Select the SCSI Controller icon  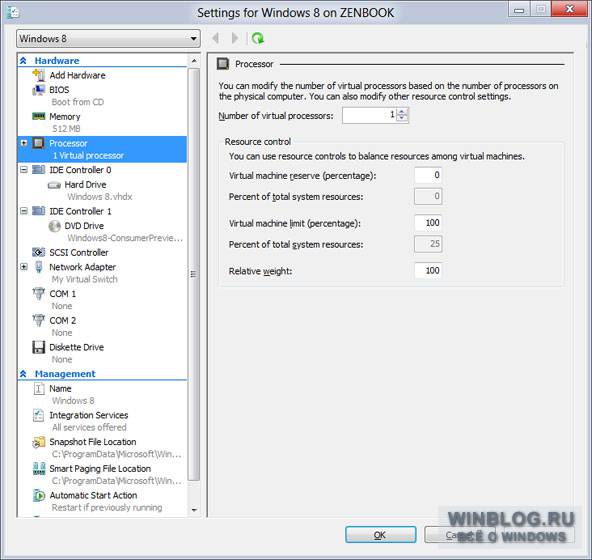(39, 252)
